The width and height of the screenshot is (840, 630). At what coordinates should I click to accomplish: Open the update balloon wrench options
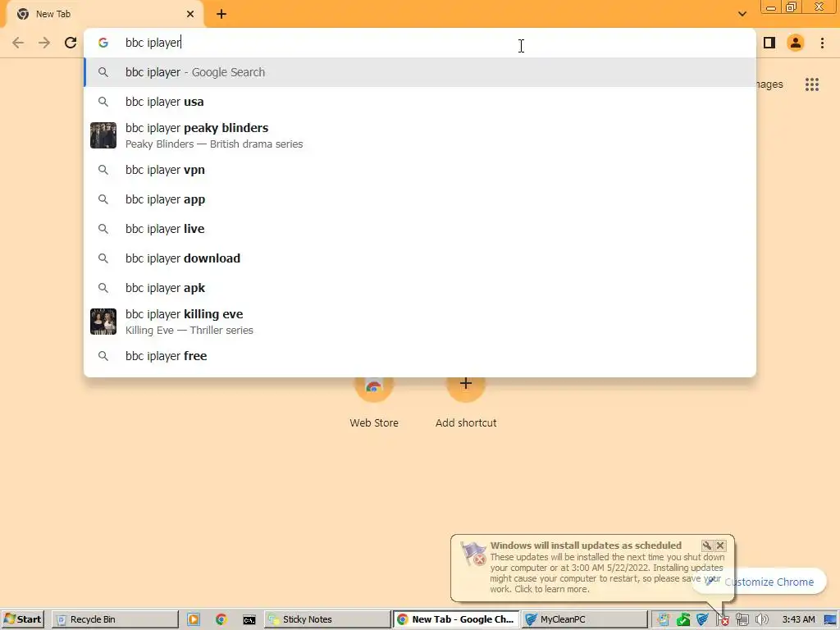tap(707, 546)
